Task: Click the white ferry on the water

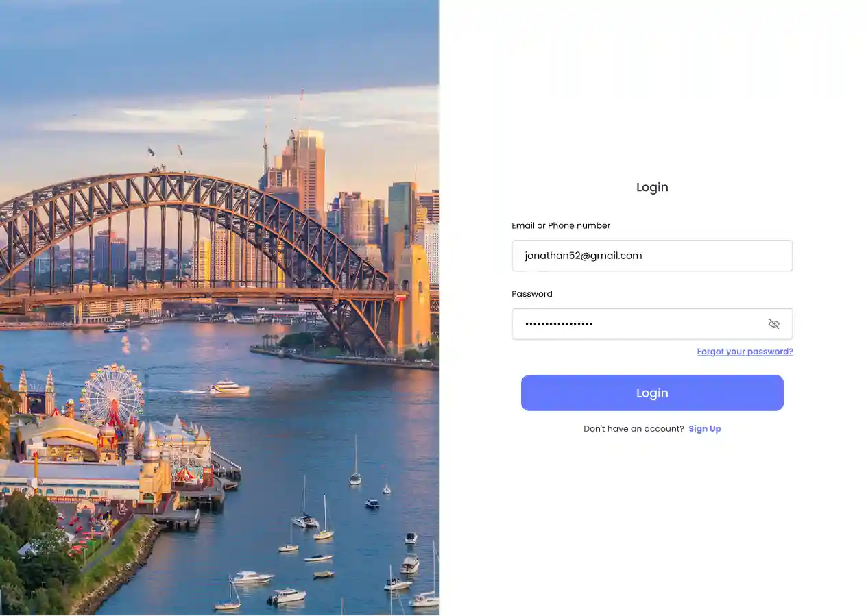Action: coord(228,389)
